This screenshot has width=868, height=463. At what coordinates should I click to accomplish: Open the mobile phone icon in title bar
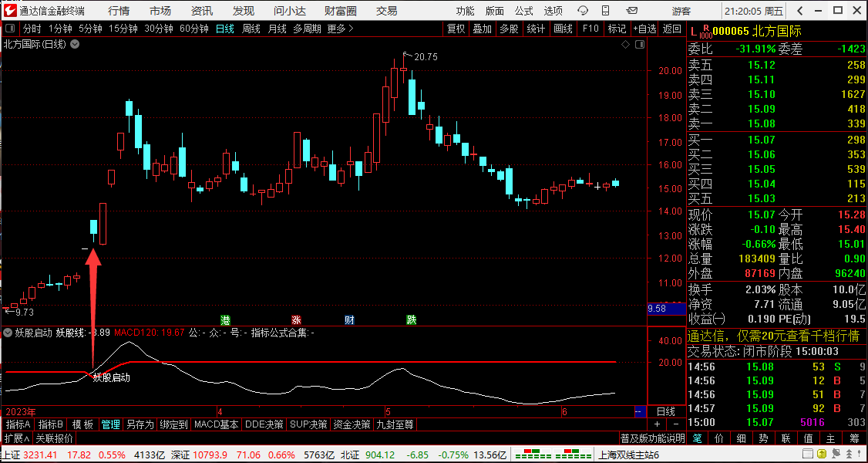coord(607,10)
